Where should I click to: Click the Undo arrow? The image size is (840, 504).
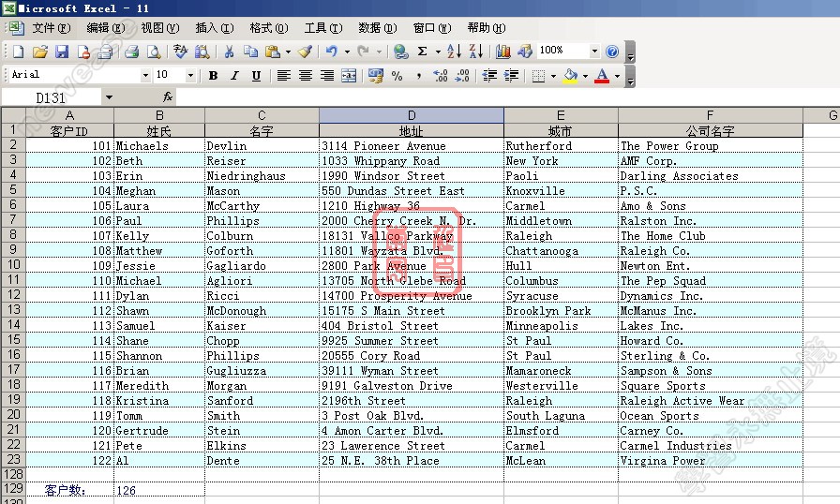[332, 52]
